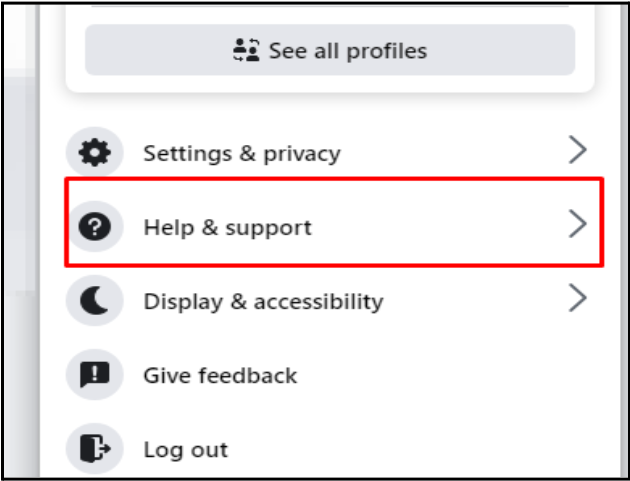Viewport: 630px width, 481px height.
Task: Click the red-highlighted Help & support row
Action: tap(420, 226)
